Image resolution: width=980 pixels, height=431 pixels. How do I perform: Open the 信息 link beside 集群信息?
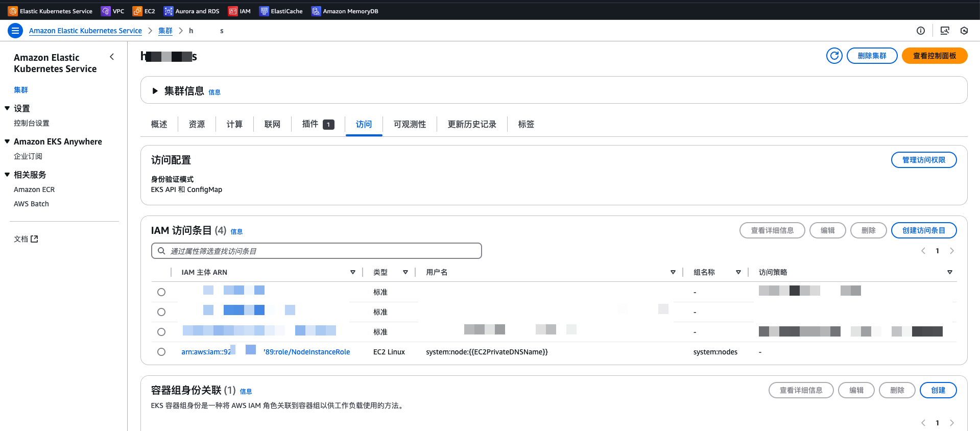click(x=214, y=92)
